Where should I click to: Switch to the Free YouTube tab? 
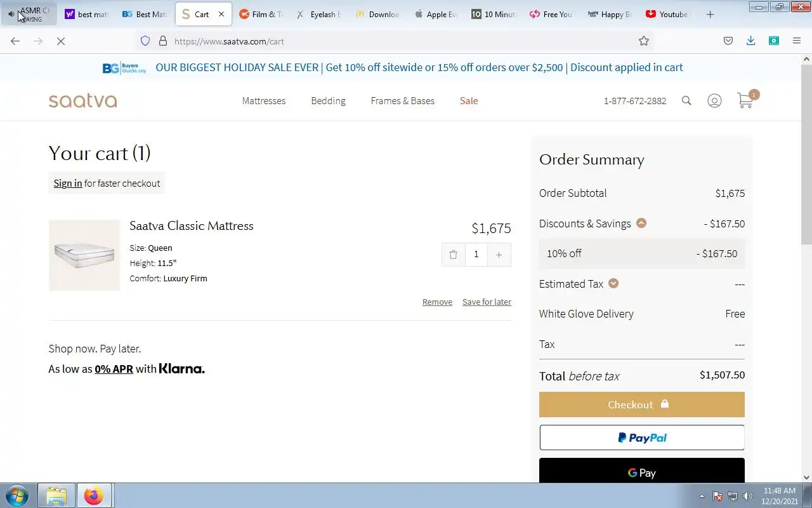click(552, 14)
